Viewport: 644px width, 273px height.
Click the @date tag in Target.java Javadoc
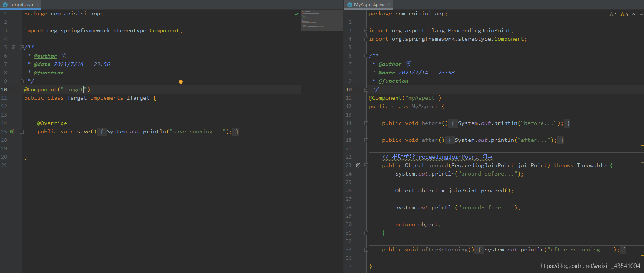tap(42, 64)
